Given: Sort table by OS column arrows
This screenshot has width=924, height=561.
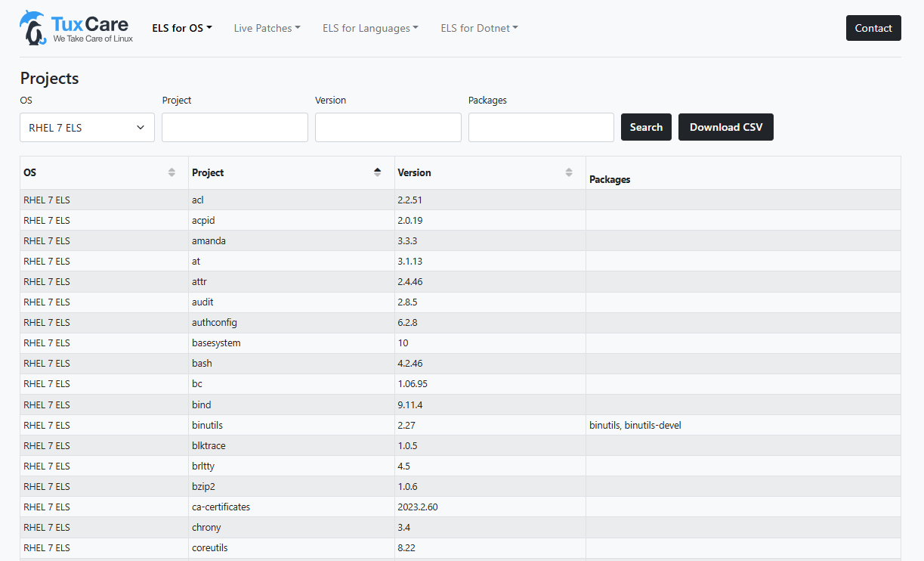Looking at the screenshot, I should [x=172, y=172].
